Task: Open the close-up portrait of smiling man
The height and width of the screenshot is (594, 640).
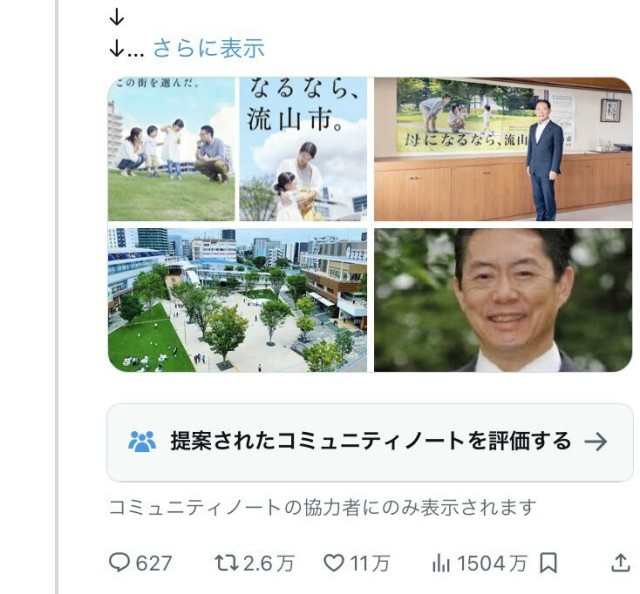Action: click(x=503, y=300)
